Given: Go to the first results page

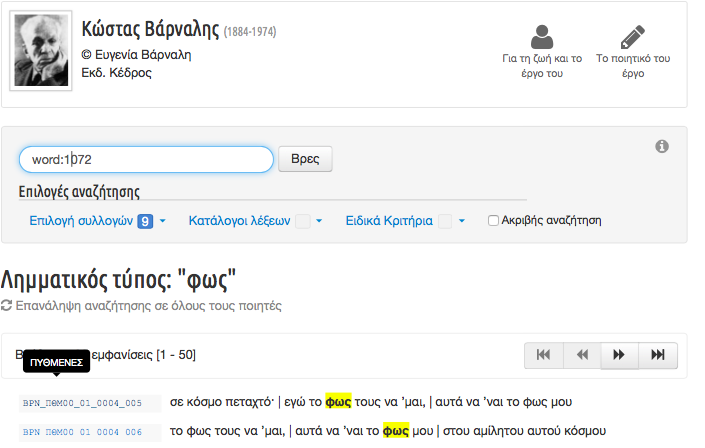Looking at the screenshot, I should coord(544,355).
